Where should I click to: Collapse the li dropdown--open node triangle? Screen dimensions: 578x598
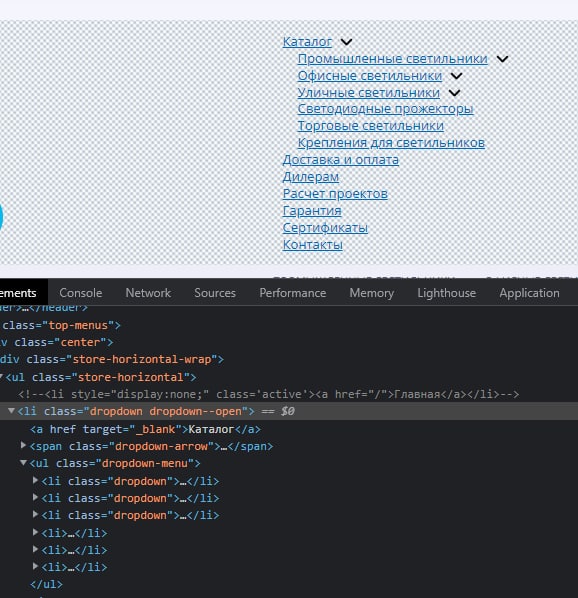[x=11, y=411]
